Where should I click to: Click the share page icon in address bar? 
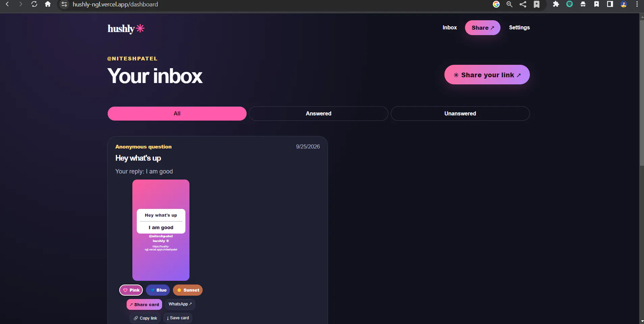tap(523, 4)
